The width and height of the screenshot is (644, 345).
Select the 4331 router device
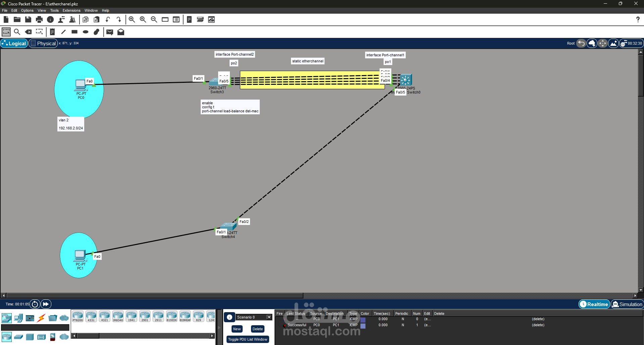tap(91, 317)
